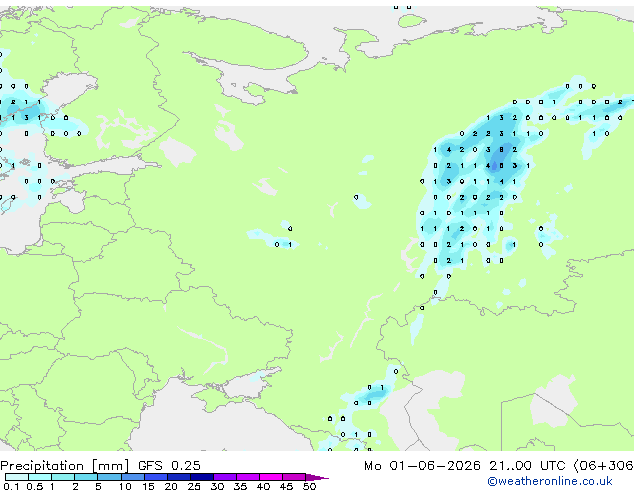Click the 25–30 mm navy legend box

(x=202, y=477)
